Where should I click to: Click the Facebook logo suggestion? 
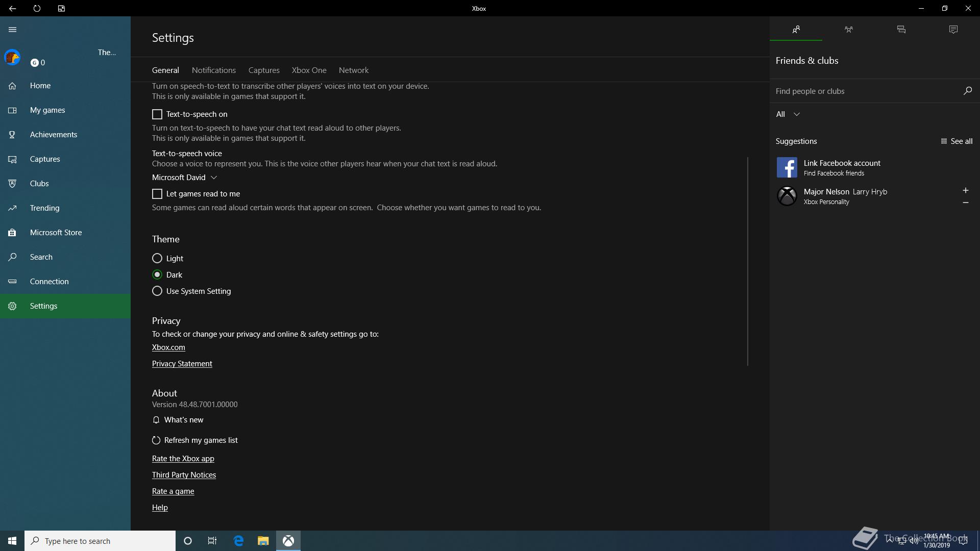pos(787,167)
